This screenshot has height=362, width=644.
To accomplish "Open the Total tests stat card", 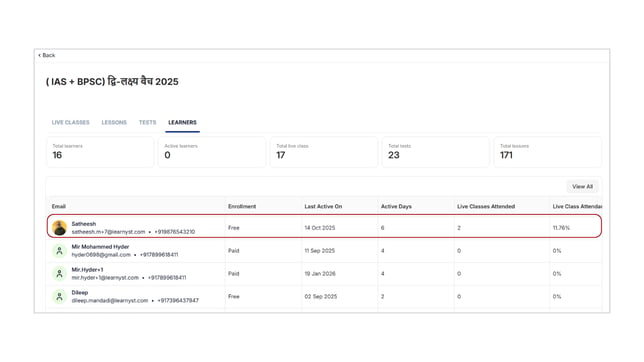I will (x=435, y=152).
